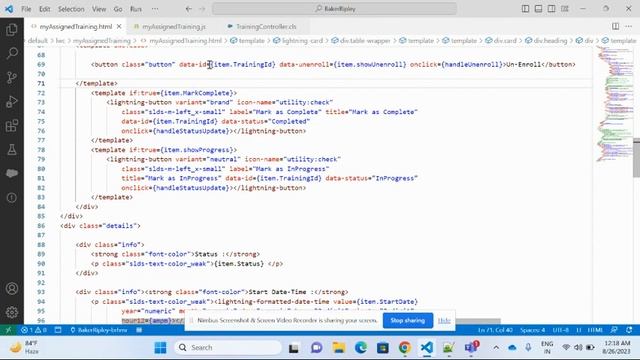
Task: Click Ln 71 Col 40 cursor position
Action: pyautogui.click(x=495, y=330)
